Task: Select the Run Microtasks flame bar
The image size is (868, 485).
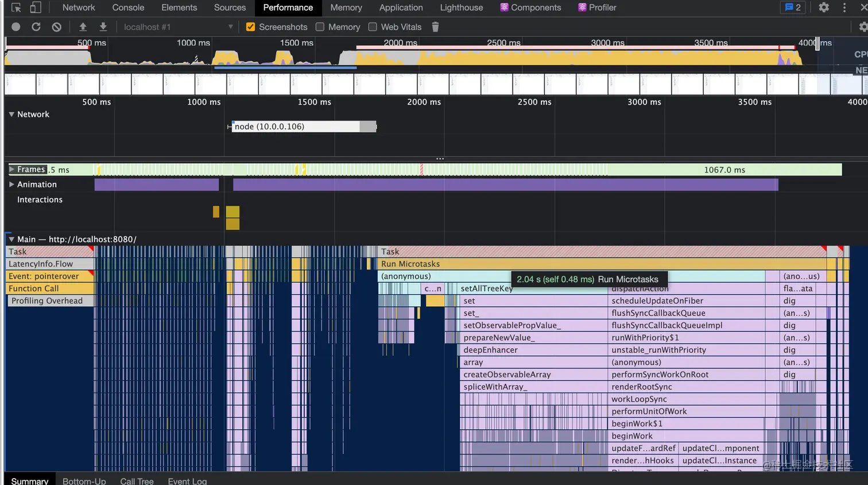Action: pyautogui.click(x=602, y=264)
